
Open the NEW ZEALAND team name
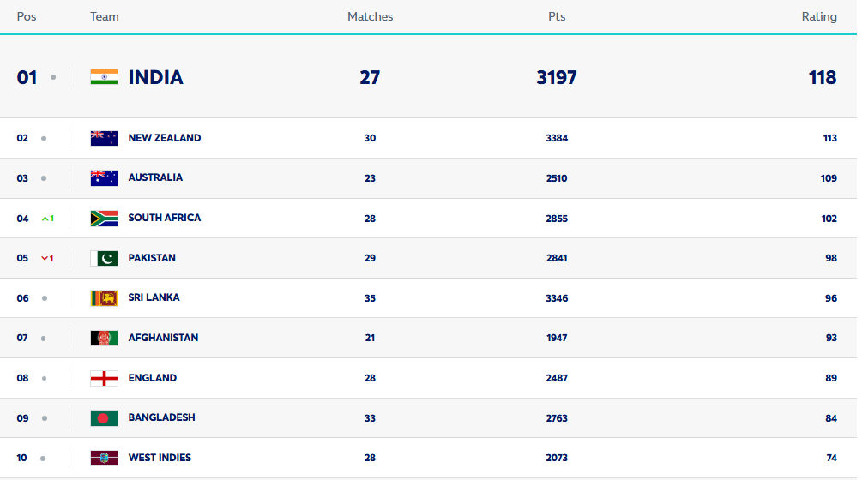click(165, 138)
